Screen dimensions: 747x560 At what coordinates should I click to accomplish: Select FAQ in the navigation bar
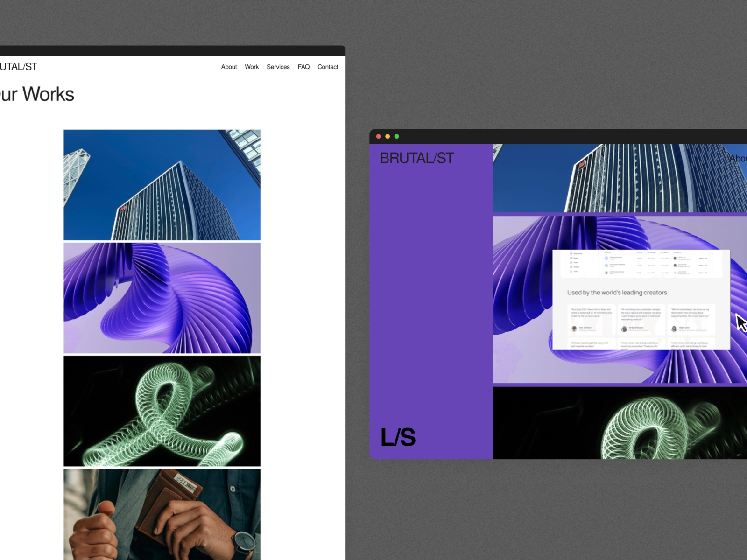[x=304, y=67]
